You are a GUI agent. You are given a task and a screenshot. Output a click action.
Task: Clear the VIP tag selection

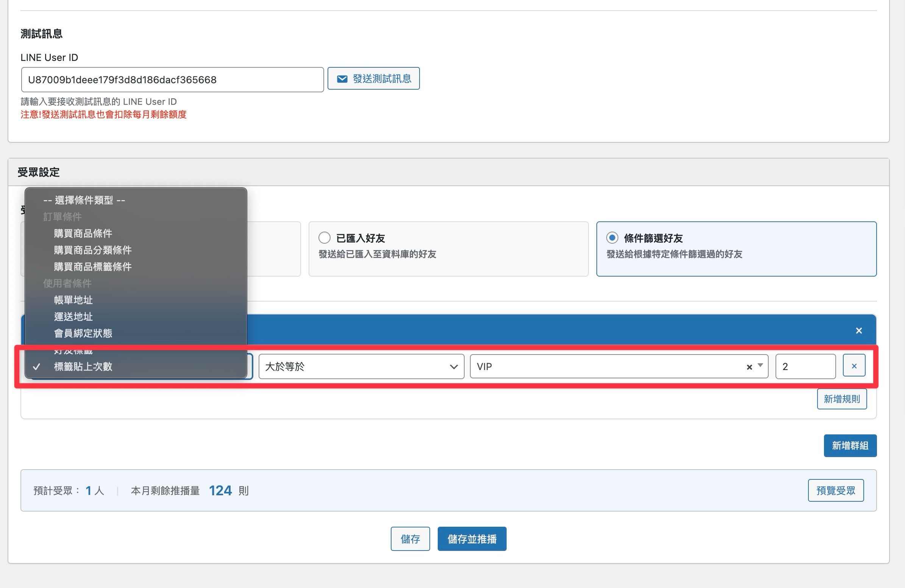749,367
